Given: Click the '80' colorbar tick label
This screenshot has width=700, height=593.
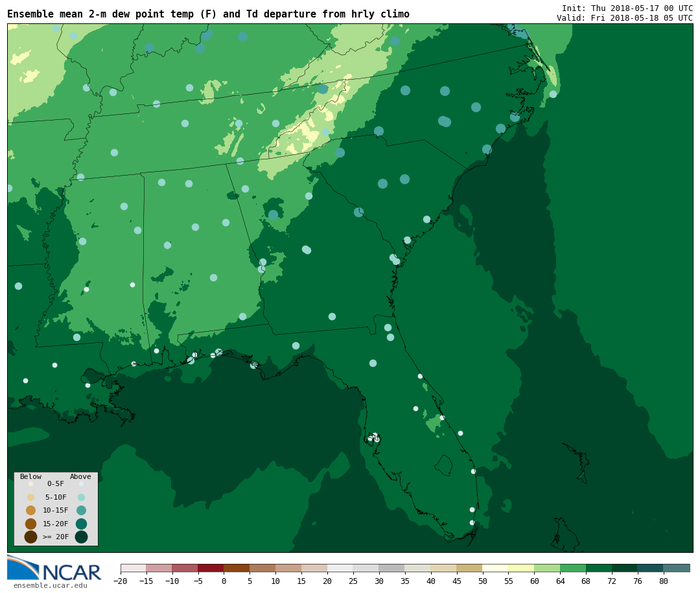Looking at the screenshot, I should click(x=664, y=581).
